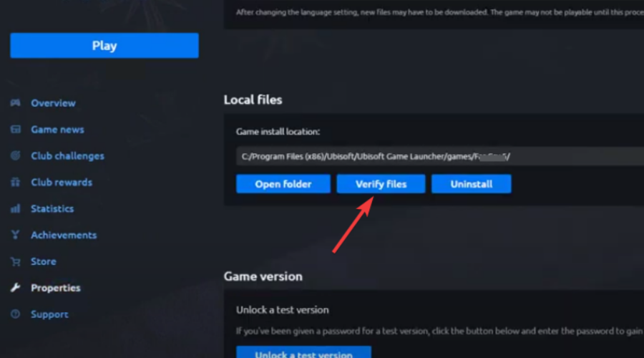
Task: Click the 'Unlock a test version' subtitle text
Action: click(x=282, y=310)
